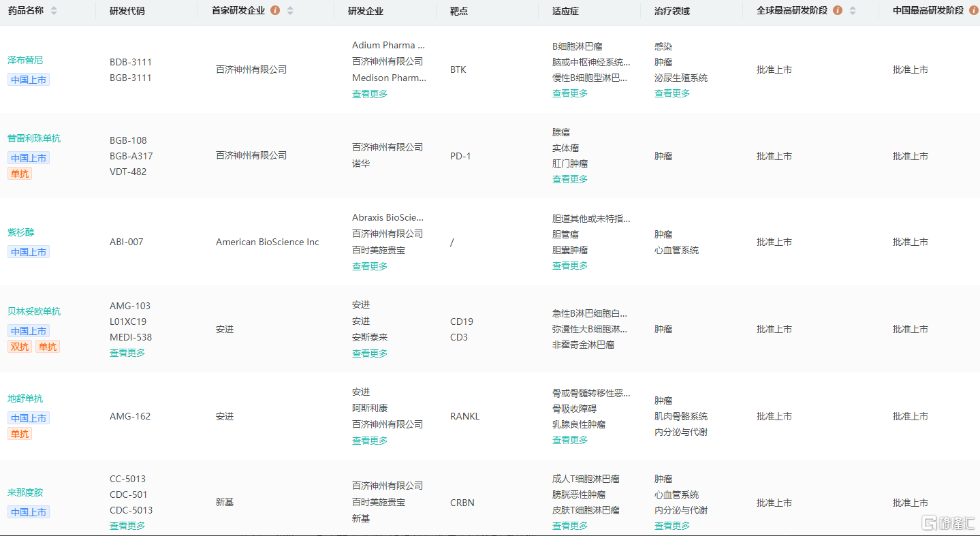Expand 查看更多 under 贝林妥欧单抗 研发代码
Viewport: 980px width, 536px height.
[x=127, y=353]
